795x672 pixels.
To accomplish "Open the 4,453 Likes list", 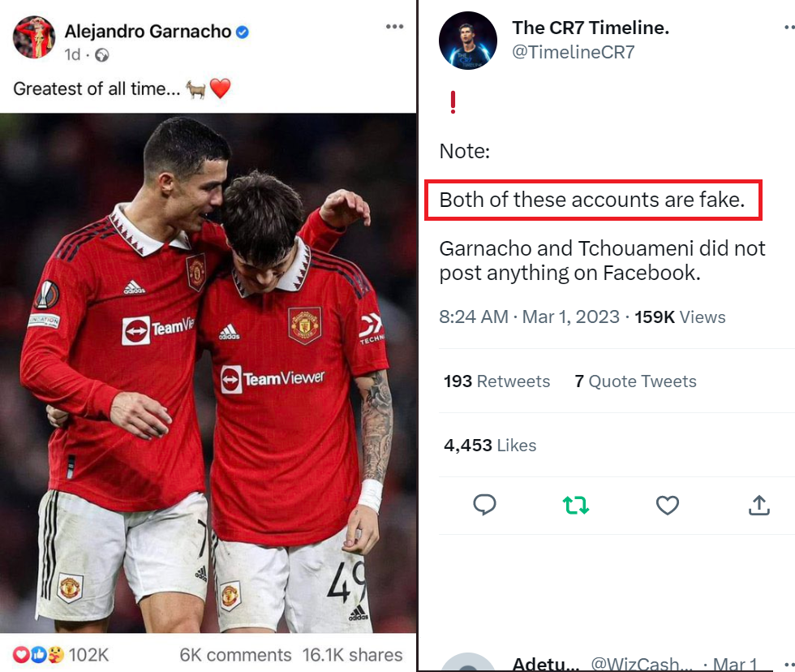I will click(x=490, y=445).
